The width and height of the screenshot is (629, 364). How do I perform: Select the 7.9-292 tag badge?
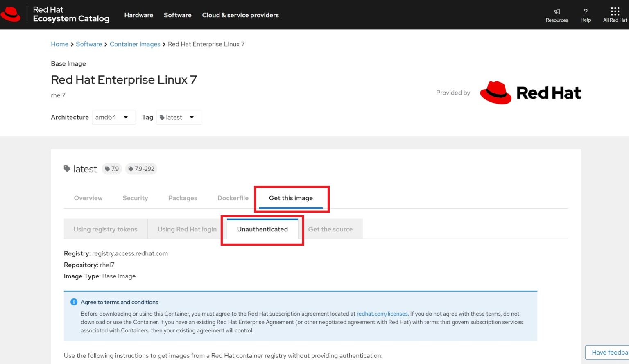pyautogui.click(x=141, y=169)
